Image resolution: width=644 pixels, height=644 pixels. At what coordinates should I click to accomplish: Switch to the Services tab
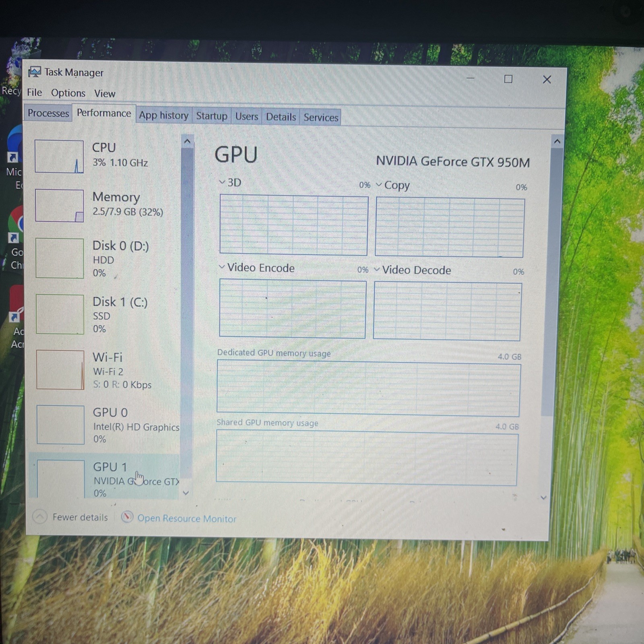click(321, 118)
